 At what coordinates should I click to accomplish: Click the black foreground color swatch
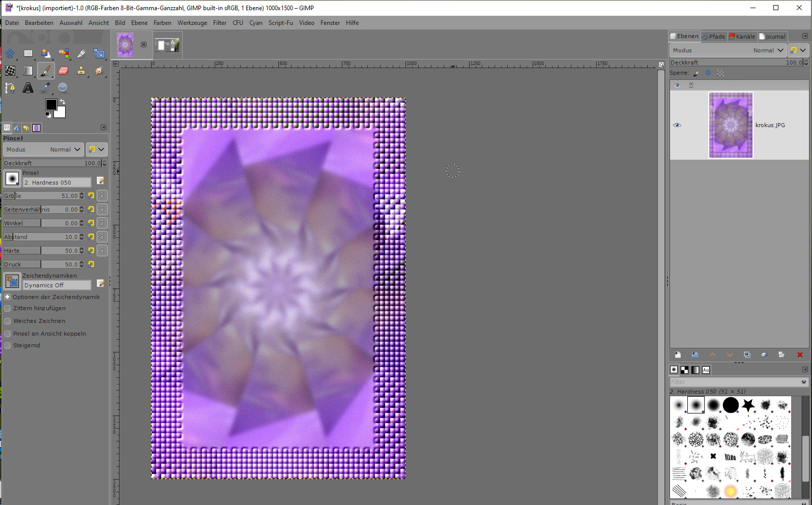pyautogui.click(x=51, y=105)
